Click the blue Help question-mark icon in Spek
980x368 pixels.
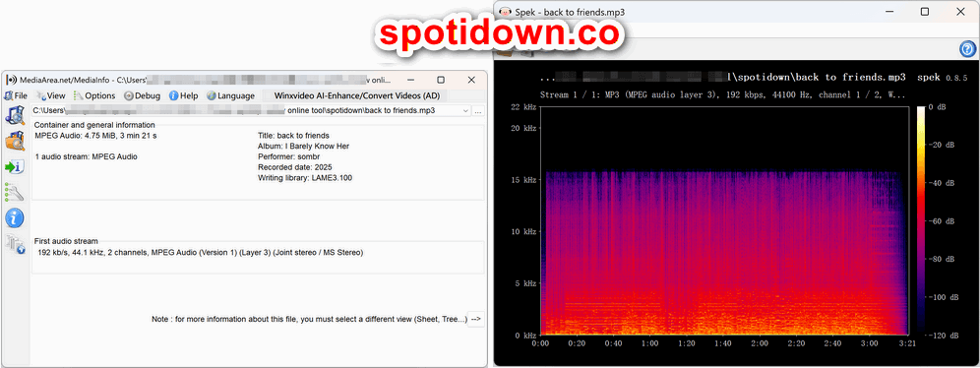[x=967, y=49]
